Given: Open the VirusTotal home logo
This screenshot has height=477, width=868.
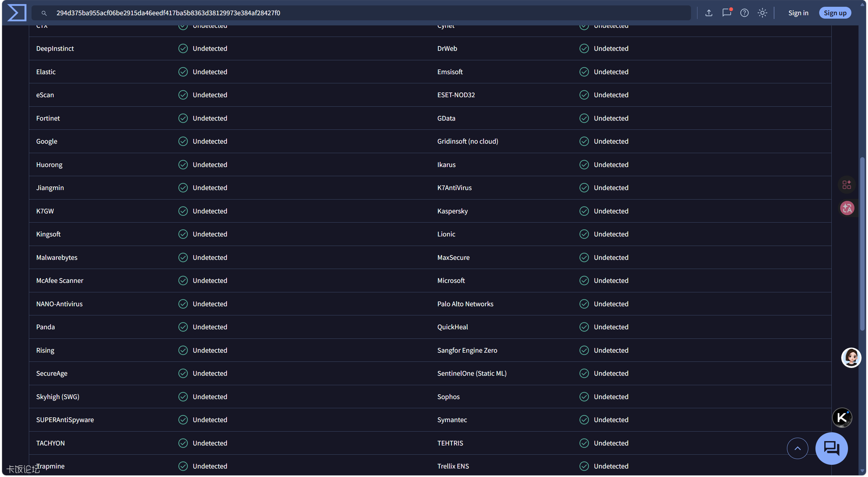Looking at the screenshot, I should pos(17,13).
